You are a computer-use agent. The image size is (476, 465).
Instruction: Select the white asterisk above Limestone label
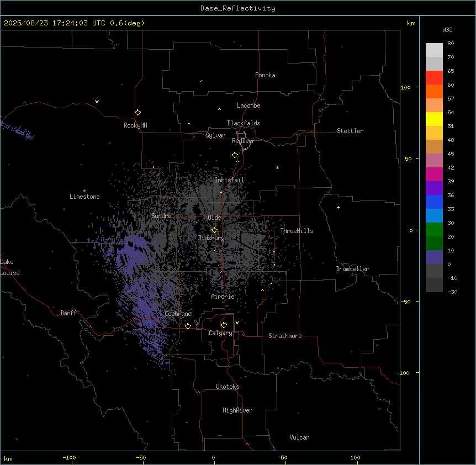pyautogui.click(x=84, y=191)
